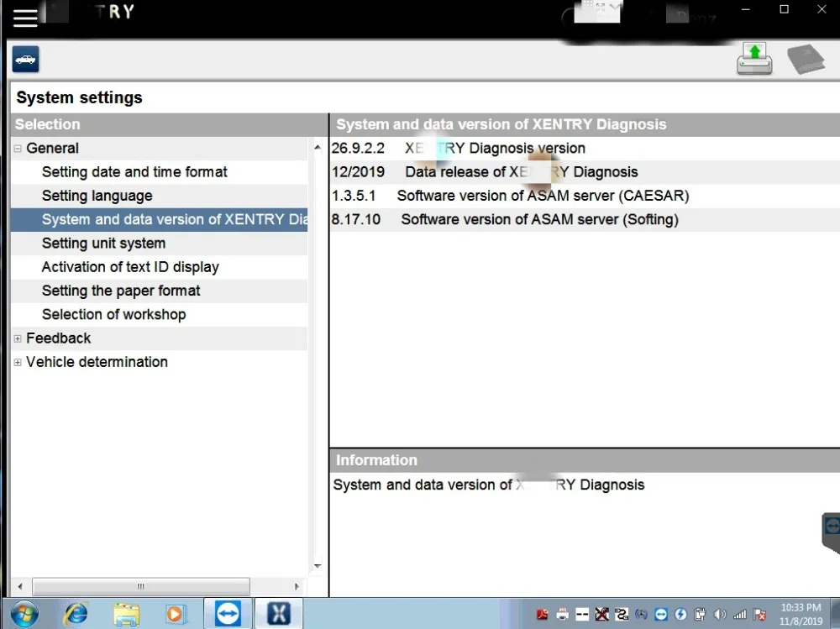The image size is (840, 629).
Task: Click the TeamViewer tray icon
Action: pos(661,615)
